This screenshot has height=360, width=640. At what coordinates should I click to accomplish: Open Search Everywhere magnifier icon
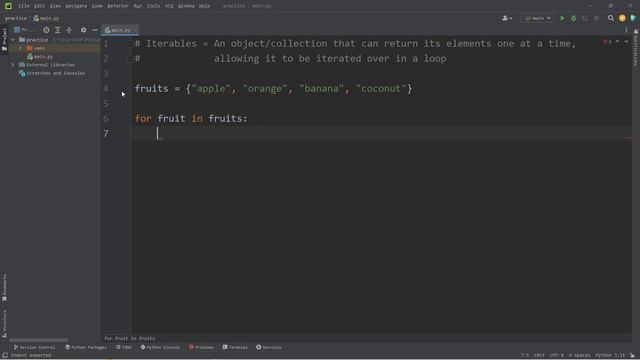[611, 18]
